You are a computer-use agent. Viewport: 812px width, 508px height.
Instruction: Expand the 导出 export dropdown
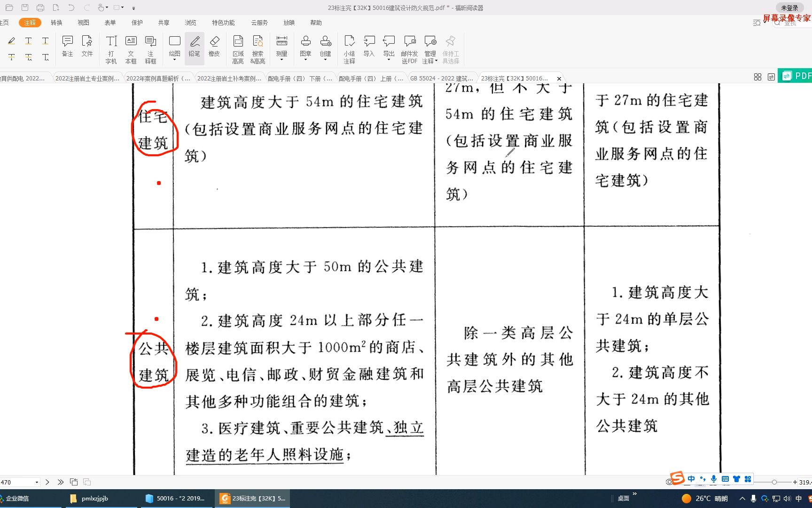[x=389, y=60]
